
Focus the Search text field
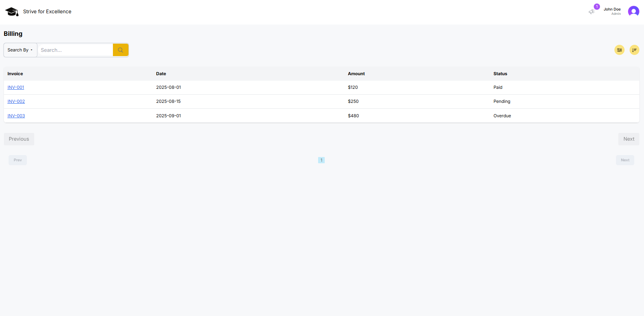click(x=75, y=50)
